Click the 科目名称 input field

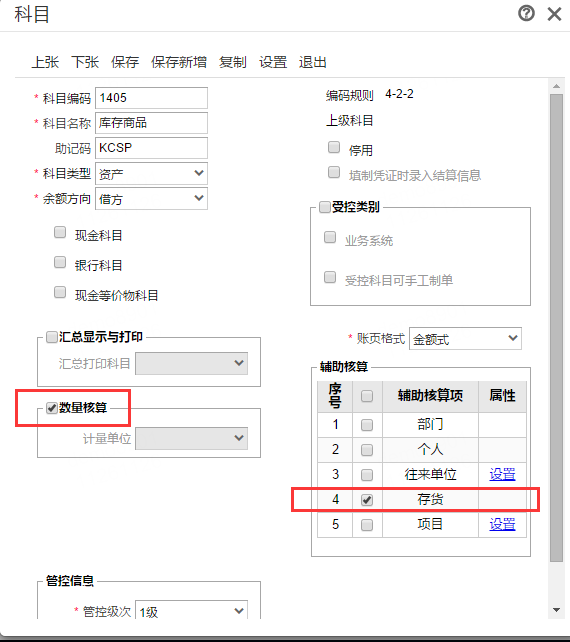[152, 123]
